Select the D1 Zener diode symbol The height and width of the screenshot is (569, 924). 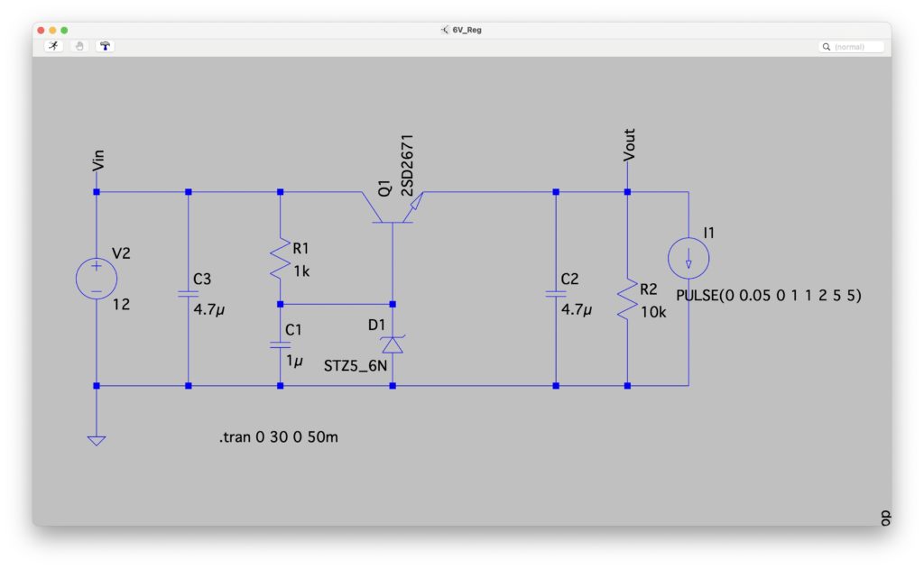click(x=393, y=344)
